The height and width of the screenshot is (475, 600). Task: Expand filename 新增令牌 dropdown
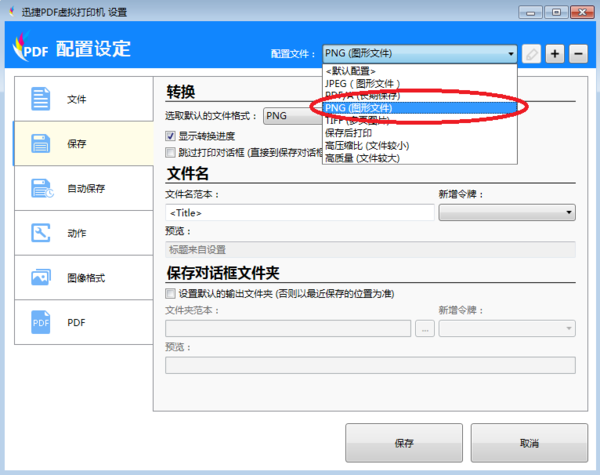pos(507,212)
